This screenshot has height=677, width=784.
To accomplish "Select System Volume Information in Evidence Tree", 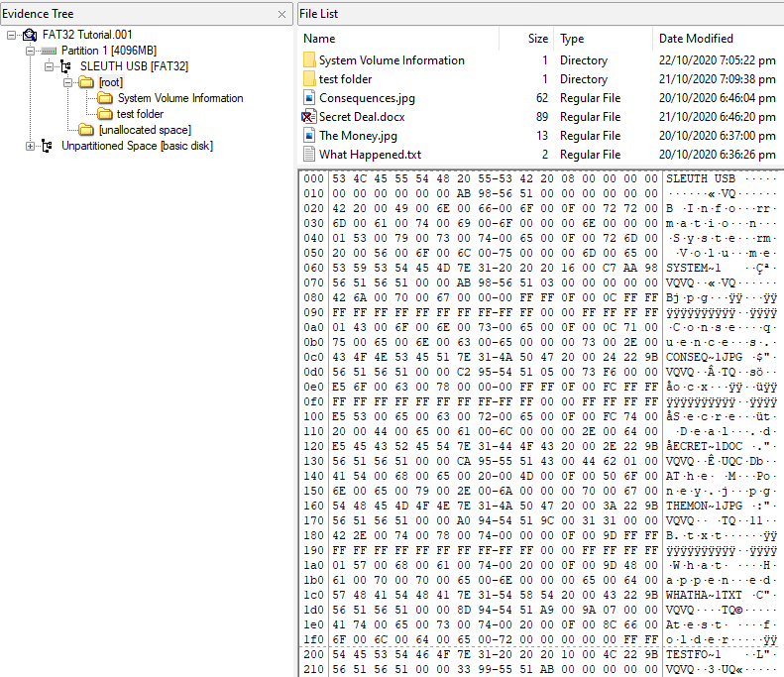I will (180, 98).
